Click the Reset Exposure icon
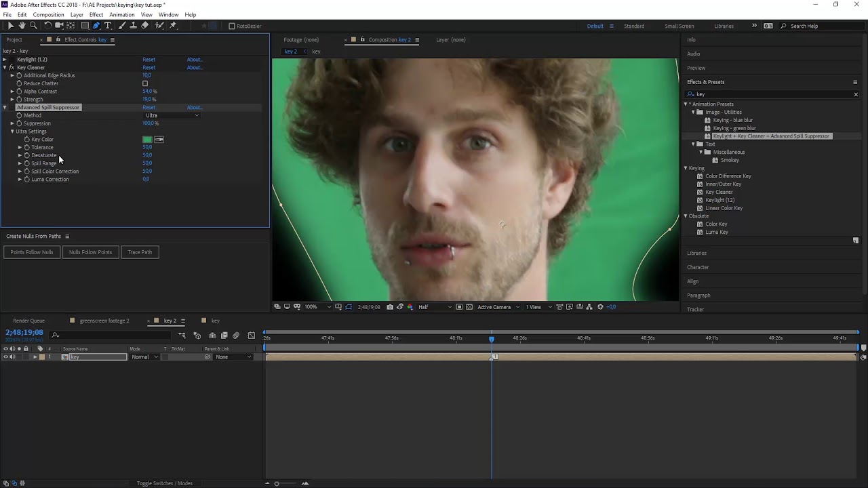Viewport: 868px width, 488px height. point(600,307)
